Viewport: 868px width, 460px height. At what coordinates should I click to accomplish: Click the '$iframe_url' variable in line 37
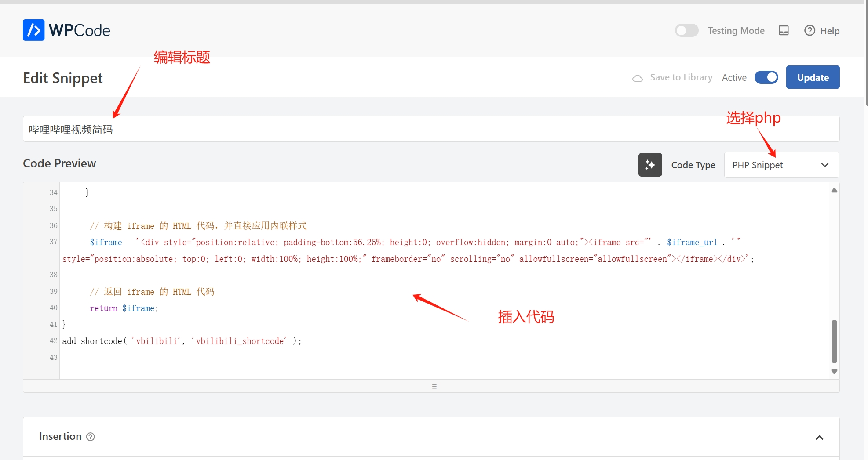[x=692, y=243]
